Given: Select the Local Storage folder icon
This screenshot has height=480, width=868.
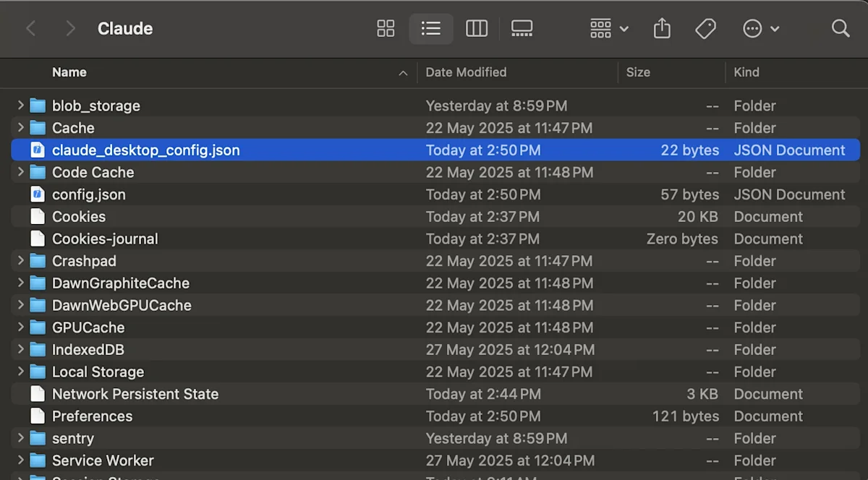Looking at the screenshot, I should (x=38, y=372).
